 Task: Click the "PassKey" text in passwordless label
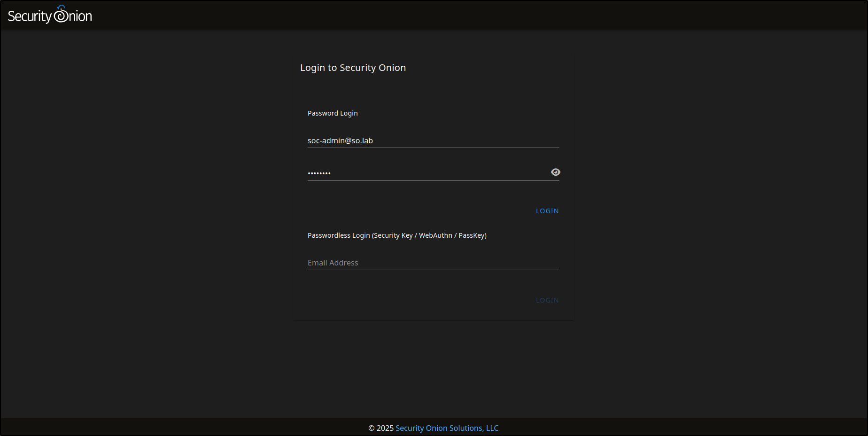472,235
